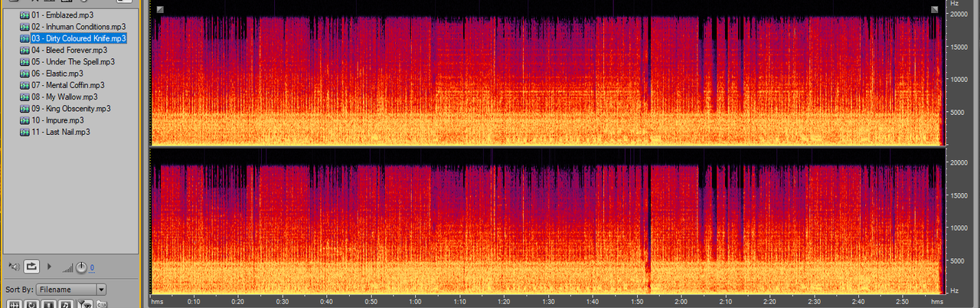Image resolution: width=980 pixels, height=308 pixels.
Task: Select file 07 - Mental Coffin.mp3
Action: pyautogui.click(x=68, y=85)
